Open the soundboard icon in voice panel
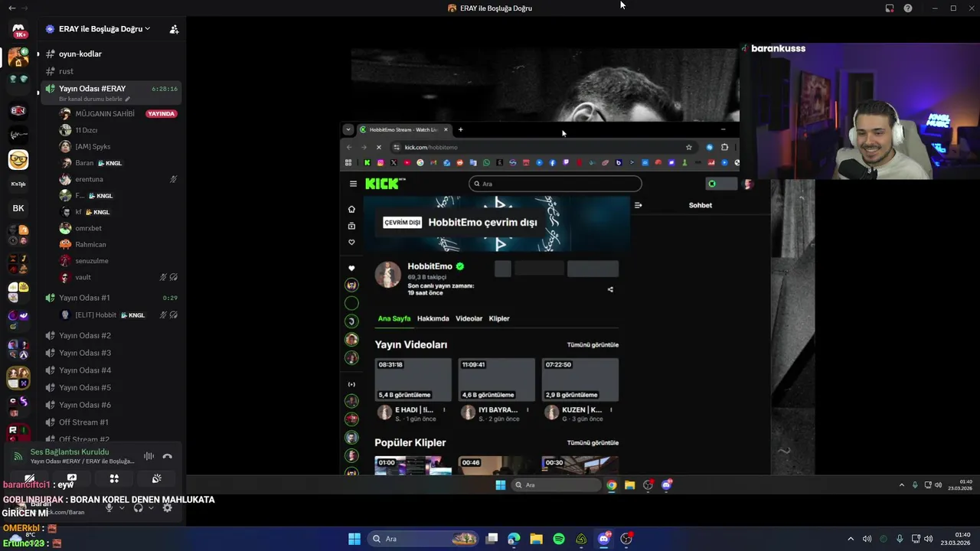 pyautogui.click(x=157, y=479)
